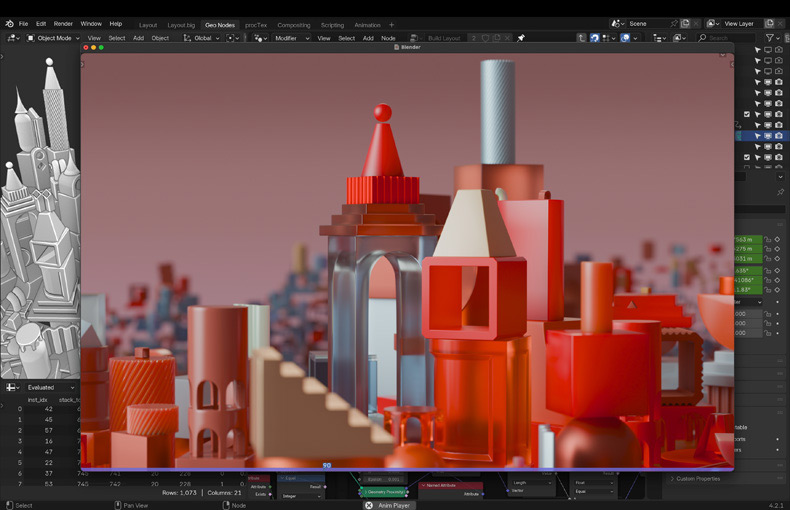790x510 pixels.
Task: Click the new view layer icon
Action: [767, 23]
